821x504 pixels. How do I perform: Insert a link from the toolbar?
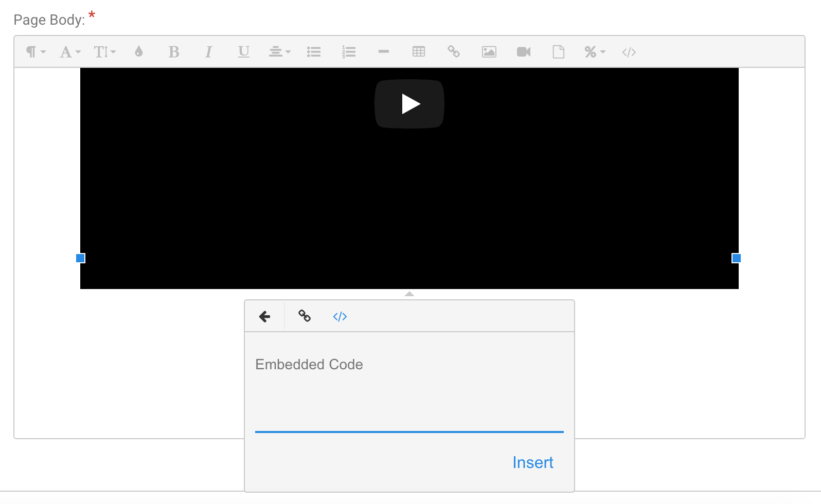point(454,52)
